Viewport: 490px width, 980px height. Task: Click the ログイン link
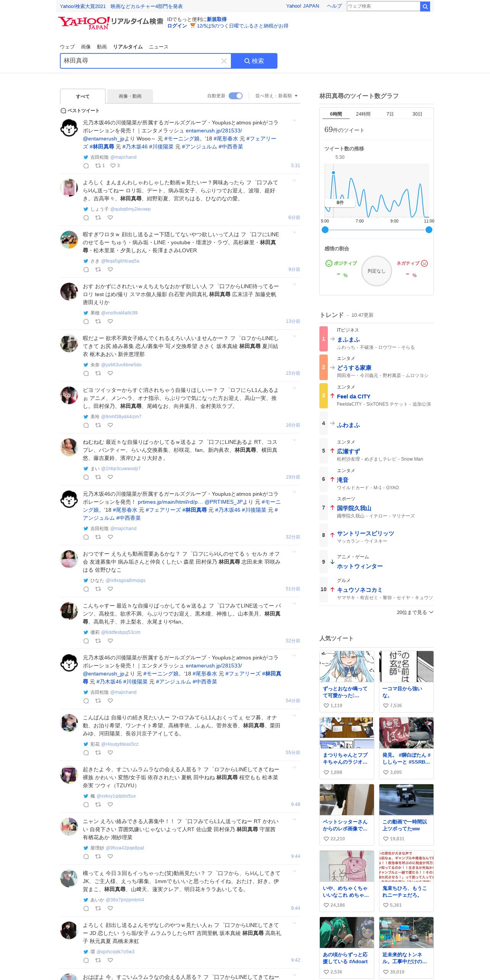click(x=177, y=26)
